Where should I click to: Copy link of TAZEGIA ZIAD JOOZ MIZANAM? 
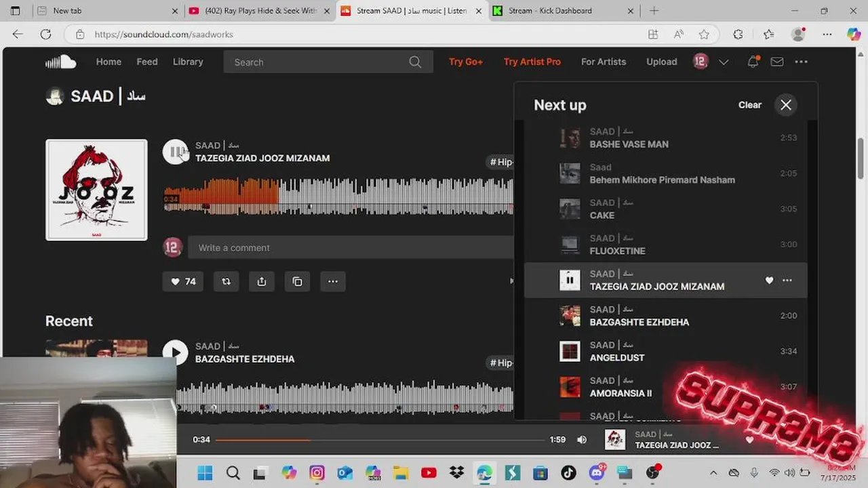[297, 281]
